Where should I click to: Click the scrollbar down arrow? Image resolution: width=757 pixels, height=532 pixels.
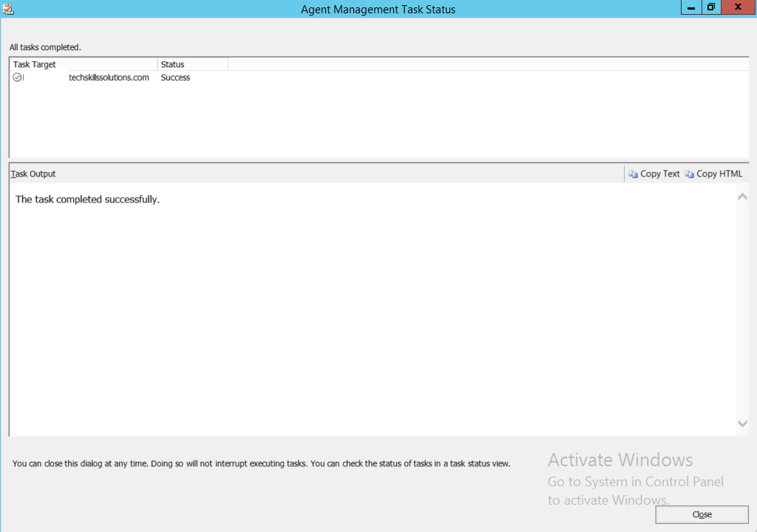(x=742, y=423)
